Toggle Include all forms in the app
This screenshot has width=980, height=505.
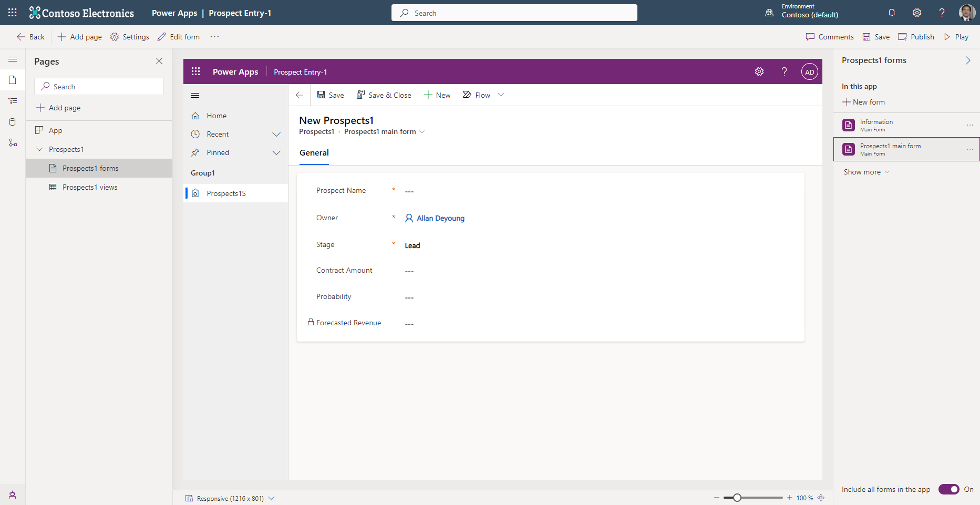[949, 489]
